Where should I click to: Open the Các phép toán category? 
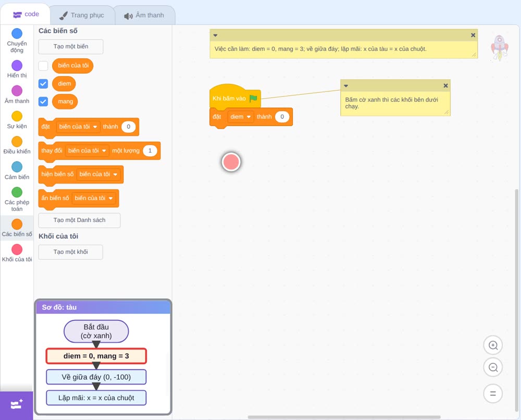(x=17, y=192)
